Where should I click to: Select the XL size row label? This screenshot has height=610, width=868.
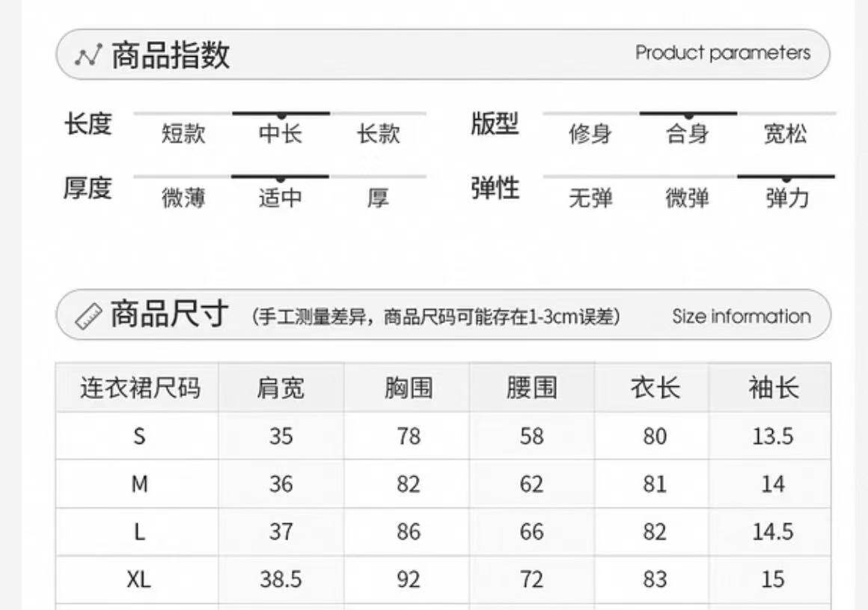click(138, 579)
